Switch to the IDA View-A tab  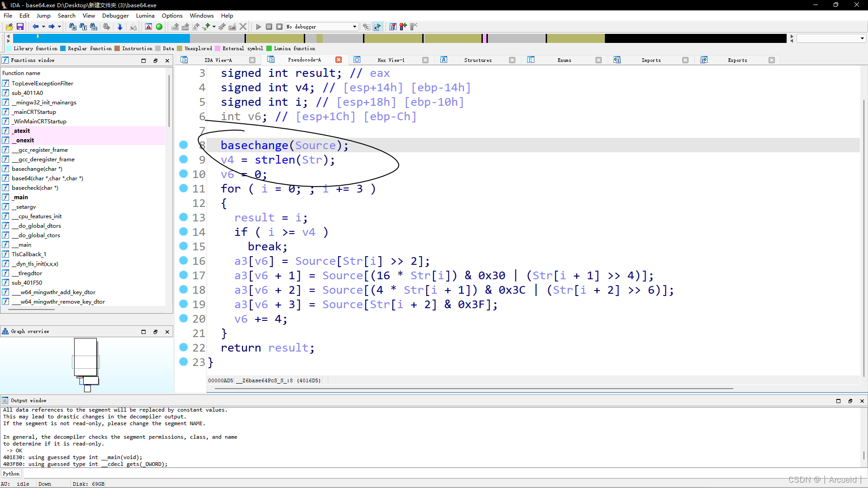[x=218, y=60]
